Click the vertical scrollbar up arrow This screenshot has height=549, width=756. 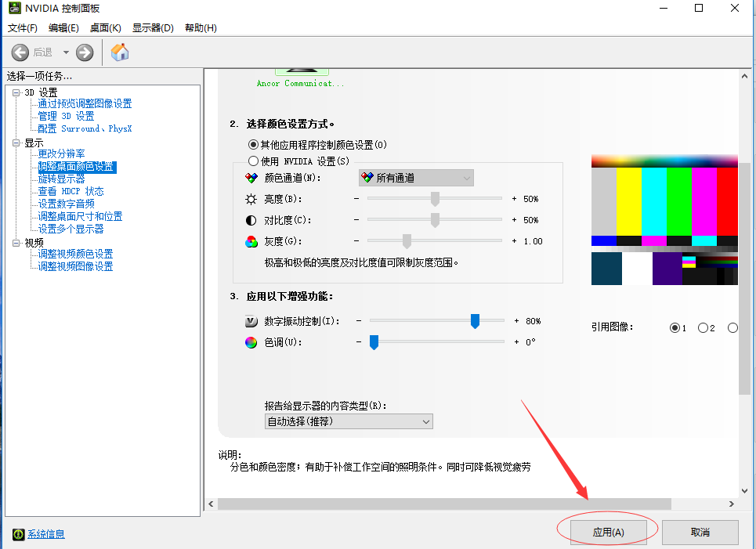[x=744, y=76]
